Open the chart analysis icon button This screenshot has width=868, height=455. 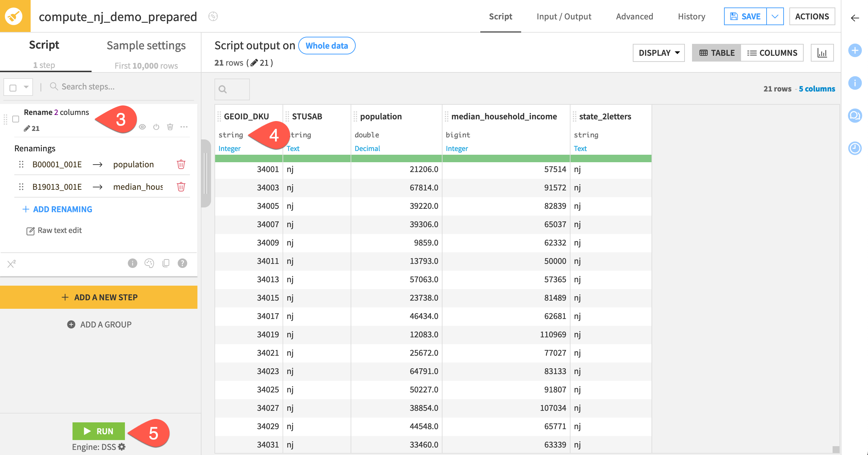[x=822, y=53]
